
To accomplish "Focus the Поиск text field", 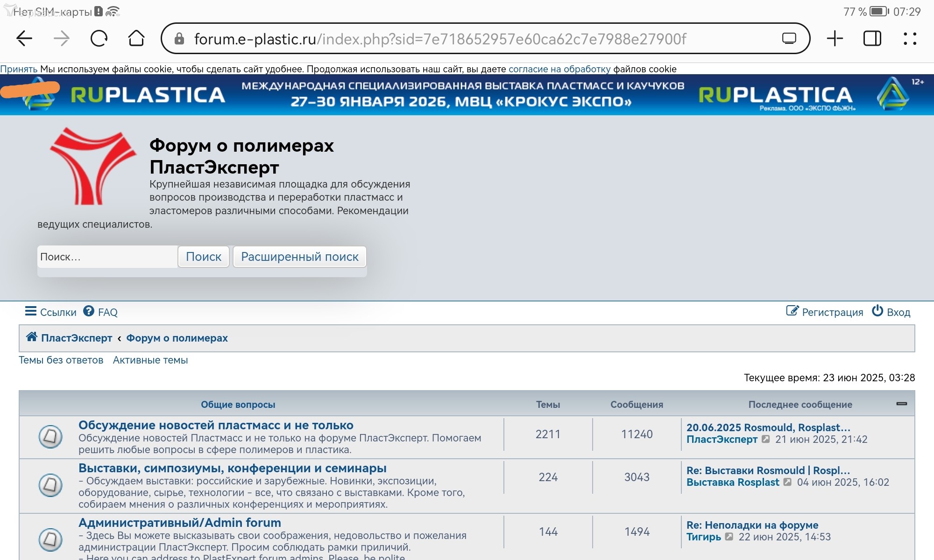I will click(107, 257).
